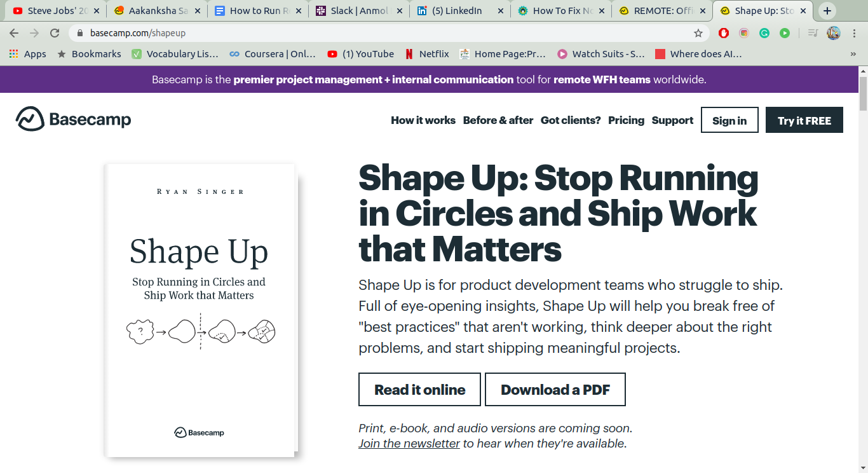The image size is (868, 473).
Task: Open the Netflix bookmark
Action: tap(427, 54)
